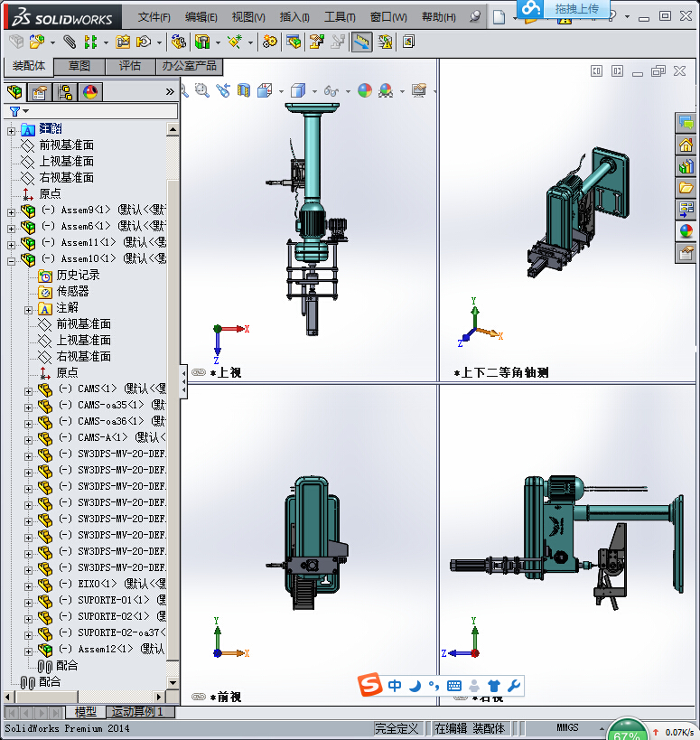Open the DisplayManager color-ball tab icon
This screenshot has height=740, width=700.
point(90,92)
